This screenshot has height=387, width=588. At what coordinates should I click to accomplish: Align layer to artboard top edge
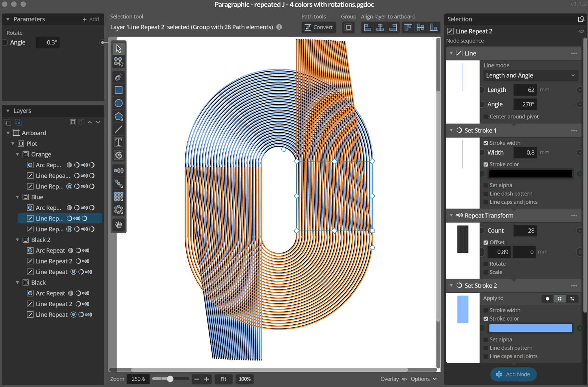point(408,27)
